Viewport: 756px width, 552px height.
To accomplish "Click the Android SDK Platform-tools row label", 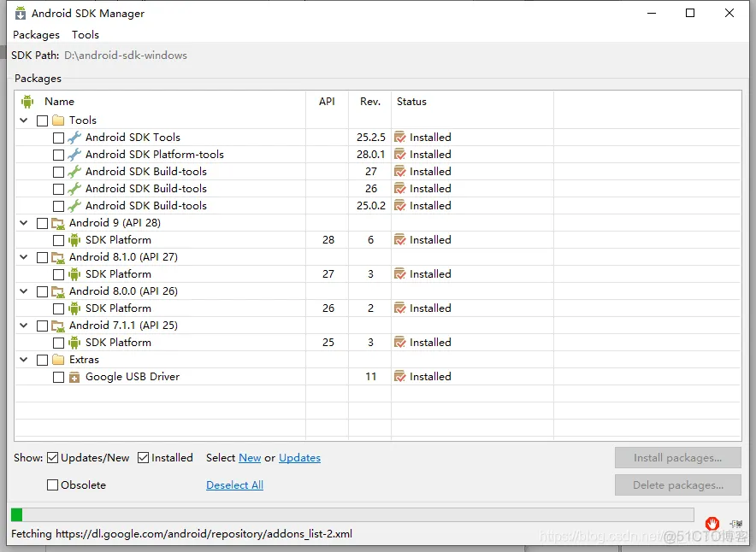I will click(155, 155).
